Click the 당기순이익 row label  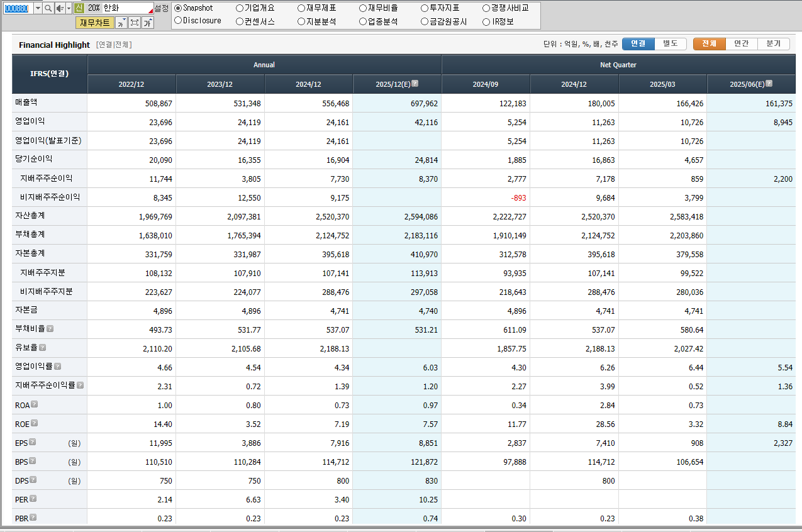tap(34, 158)
